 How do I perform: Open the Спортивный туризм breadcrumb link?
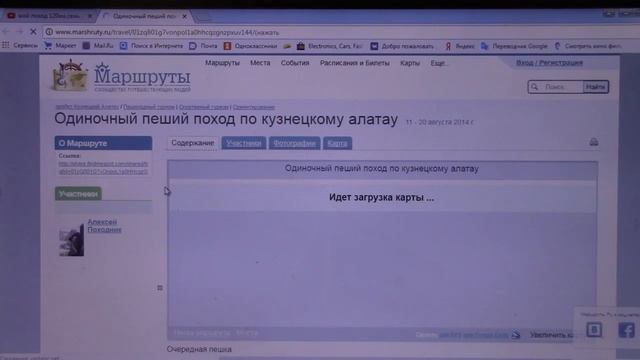click(x=204, y=107)
